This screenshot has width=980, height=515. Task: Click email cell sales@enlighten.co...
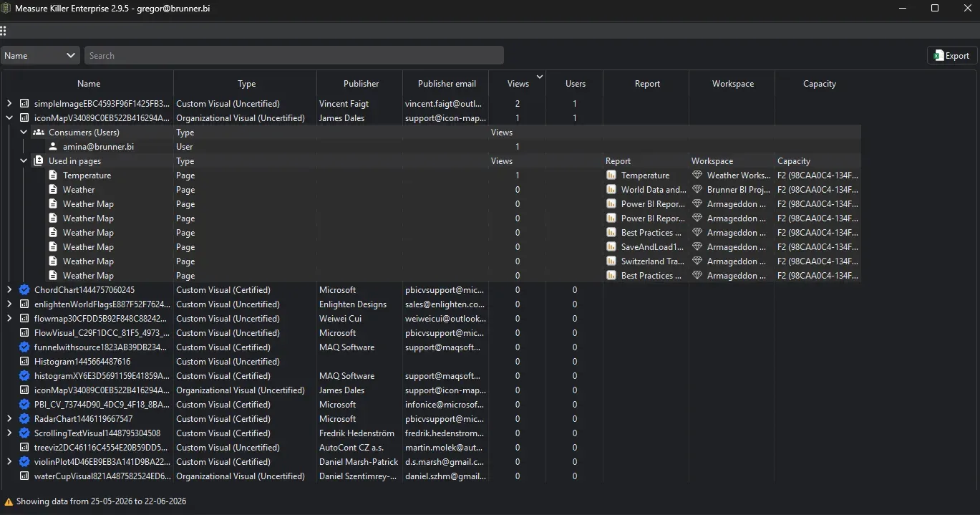(445, 304)
